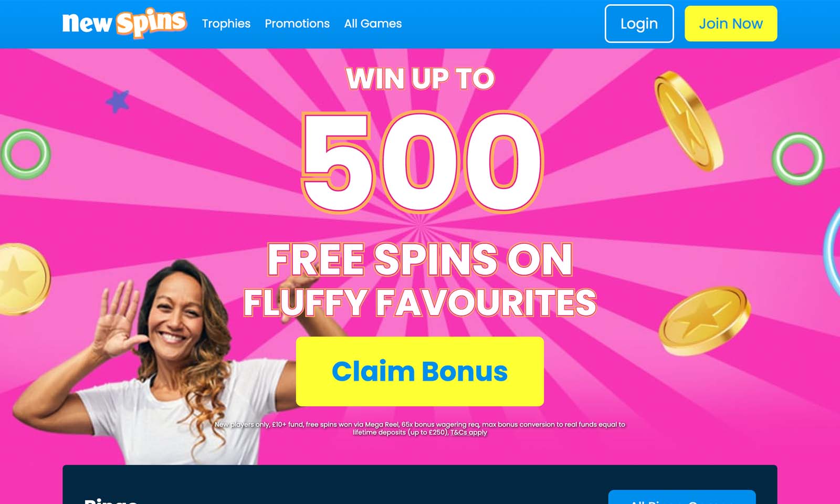Click the Login button
This screenshot has height=504, width=840.
tap(639, 24)
